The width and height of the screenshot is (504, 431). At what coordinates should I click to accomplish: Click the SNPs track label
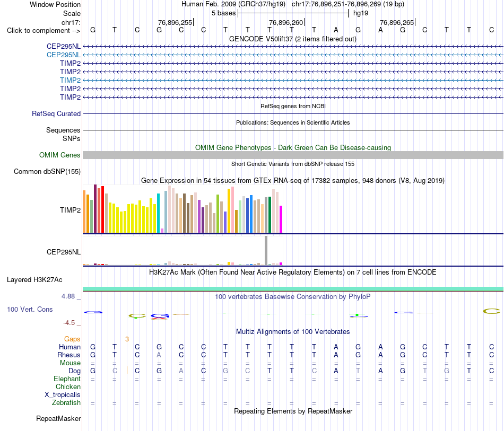tap(72, 138)
